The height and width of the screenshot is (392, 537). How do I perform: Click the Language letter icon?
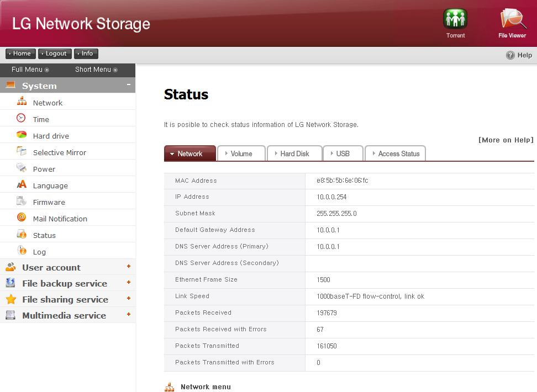tap(22, 184)
